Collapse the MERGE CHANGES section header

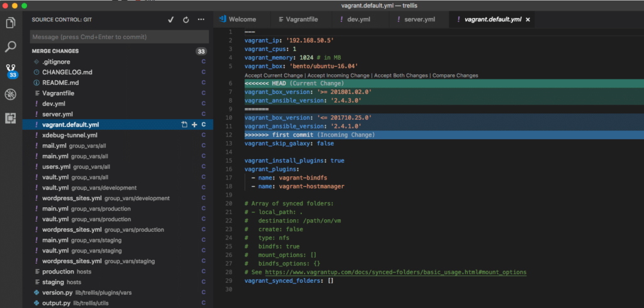tap(119, 52)
